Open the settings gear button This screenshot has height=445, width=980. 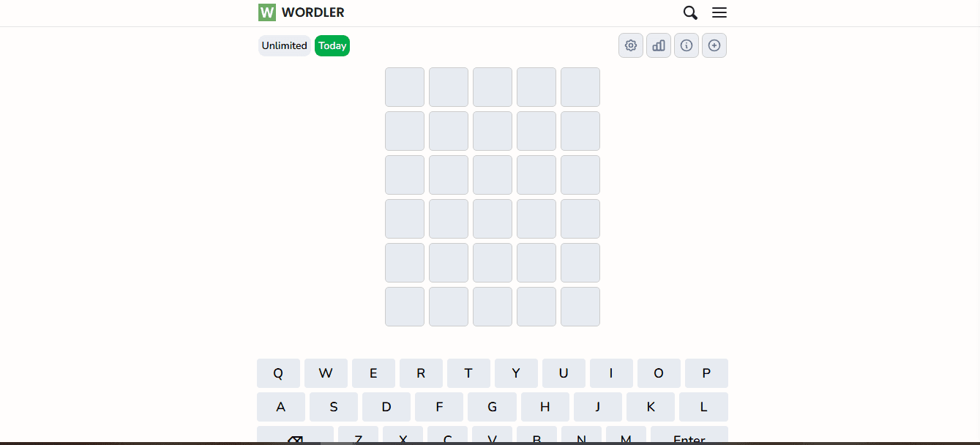631,45
